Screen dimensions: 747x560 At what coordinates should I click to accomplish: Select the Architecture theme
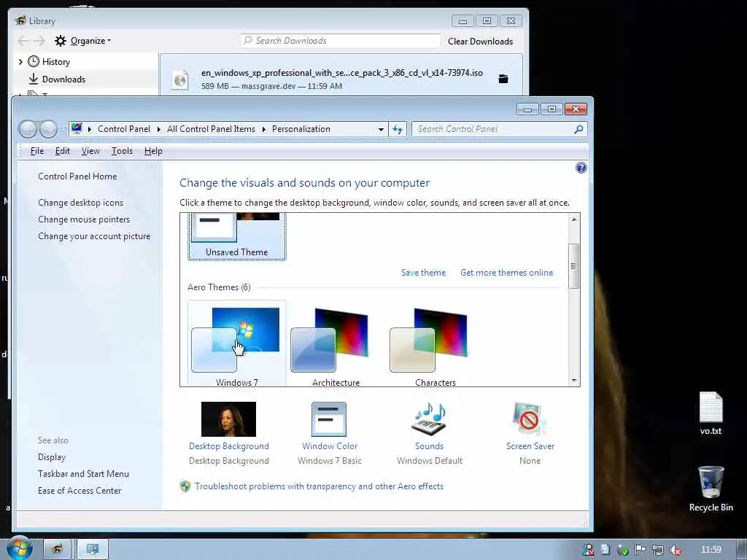tap(336, 344)
